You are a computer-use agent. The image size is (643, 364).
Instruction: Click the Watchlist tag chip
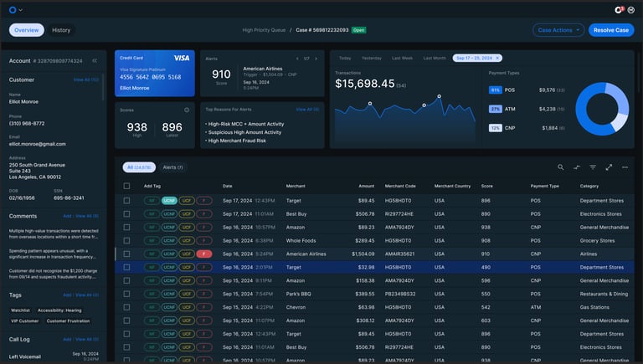click(x=20, y=310)
